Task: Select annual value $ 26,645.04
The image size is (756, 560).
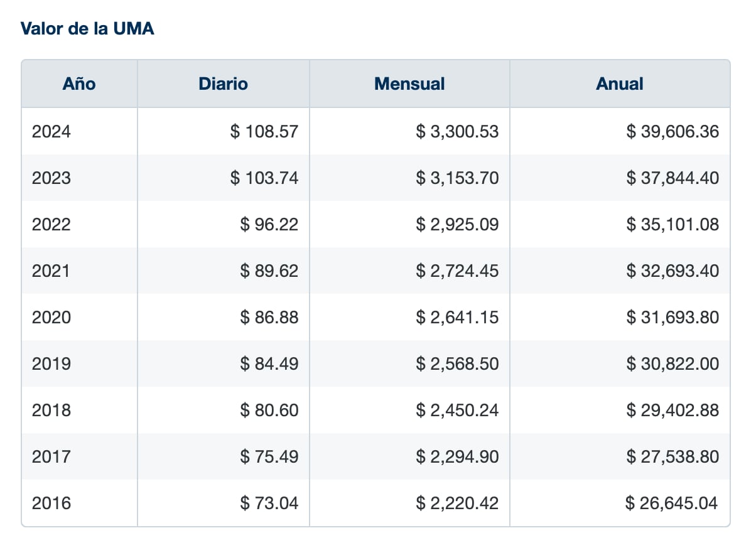Action: pos(672,503)
